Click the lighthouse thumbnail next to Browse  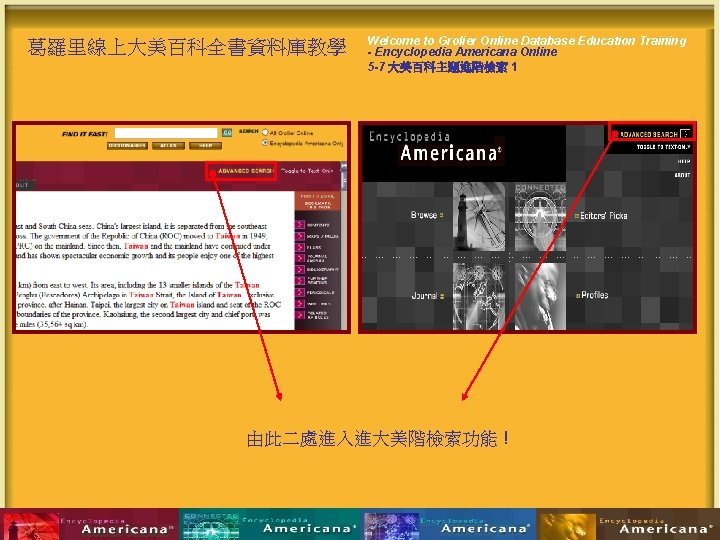pos(479,217)
